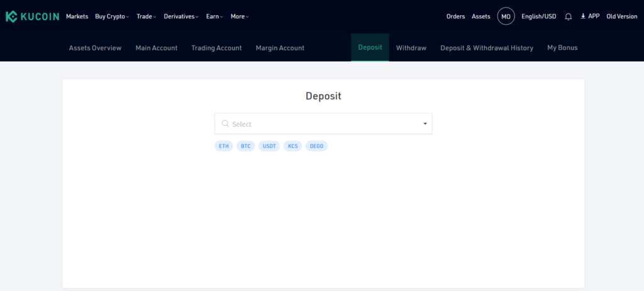Open the Trading Account tab

216,48
